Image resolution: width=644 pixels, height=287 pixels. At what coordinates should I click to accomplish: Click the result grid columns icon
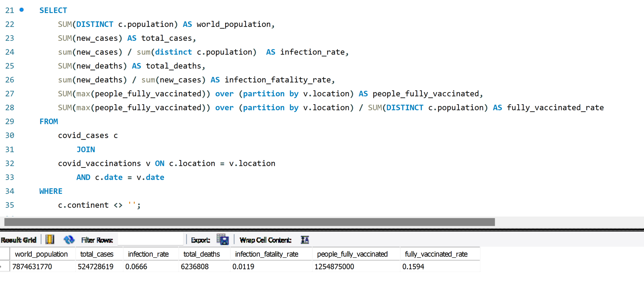[50, 240]
